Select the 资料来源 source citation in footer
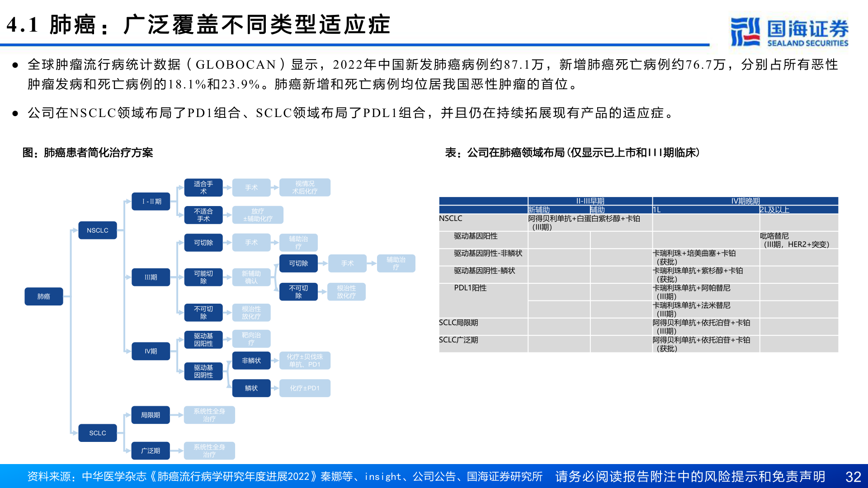This screenshot has height=488, width=868. [x=285, y=477]
